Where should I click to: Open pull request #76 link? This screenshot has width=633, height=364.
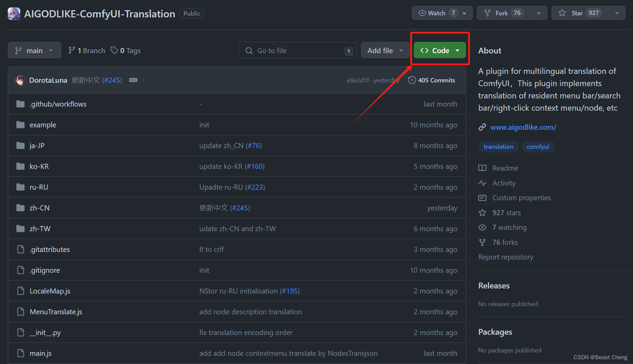[x=254, y=146]
